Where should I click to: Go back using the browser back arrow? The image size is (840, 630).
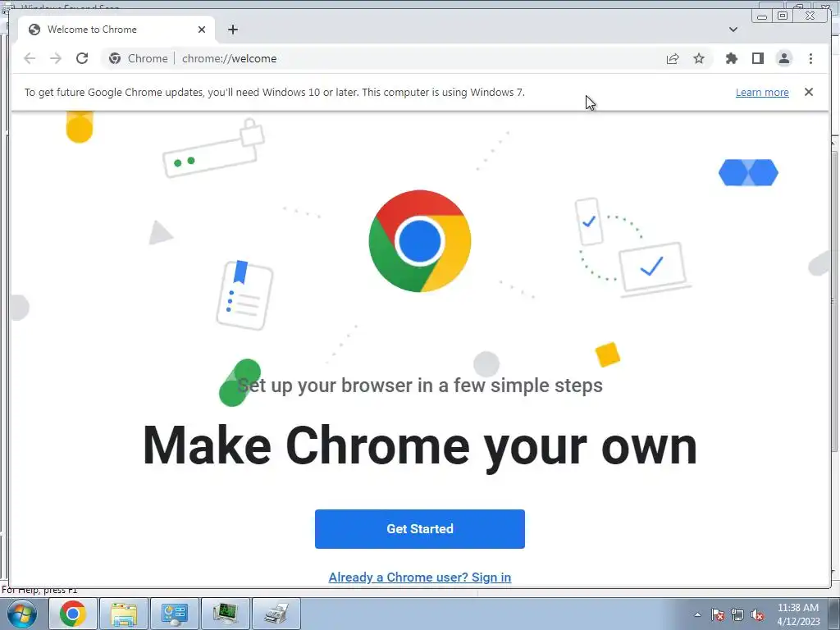tap(30, 58)
